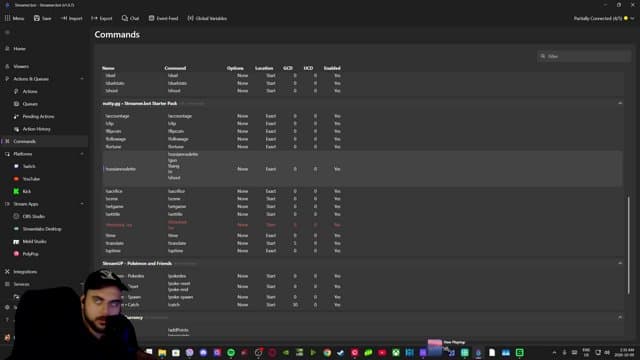Open Google Chrome from the taskbar
This screenshot has height=360, width=640.
click(x=327, y=353)
